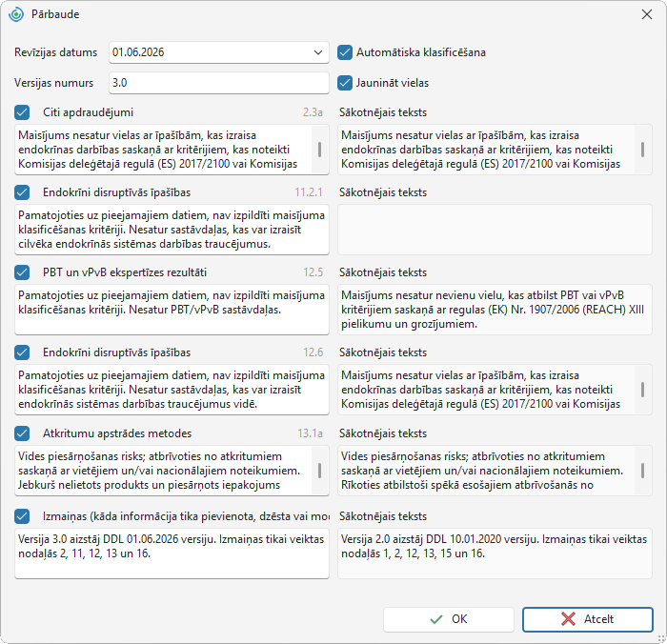Toggle the Jaunināt vielas checkbox
The height and width of the screenshot is (644, 667).
[345, 83]
